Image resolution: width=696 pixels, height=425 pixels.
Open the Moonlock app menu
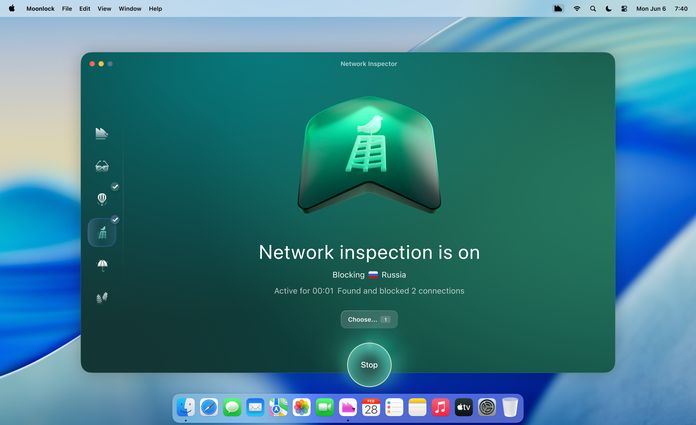pos(40,8)
